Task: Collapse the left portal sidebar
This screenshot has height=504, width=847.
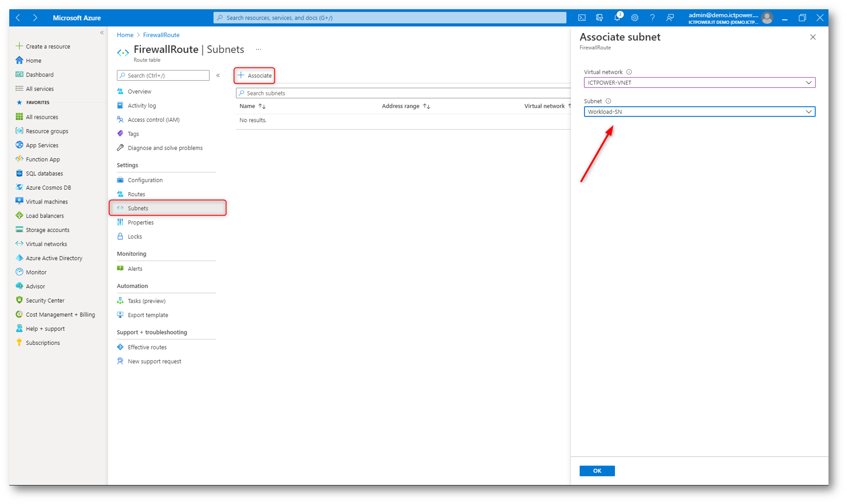Action: coord(102,33)
